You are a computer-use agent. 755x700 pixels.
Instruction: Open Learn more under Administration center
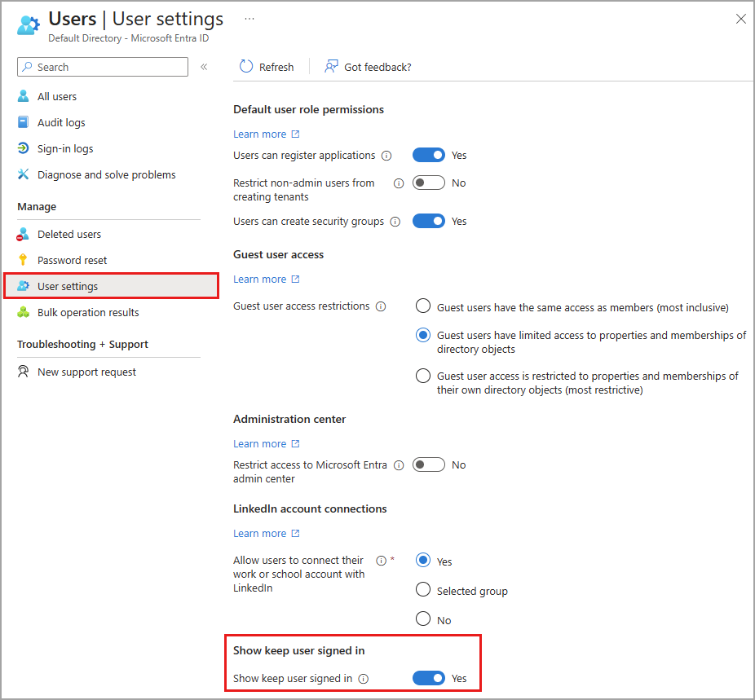click(x=259, y=443)
